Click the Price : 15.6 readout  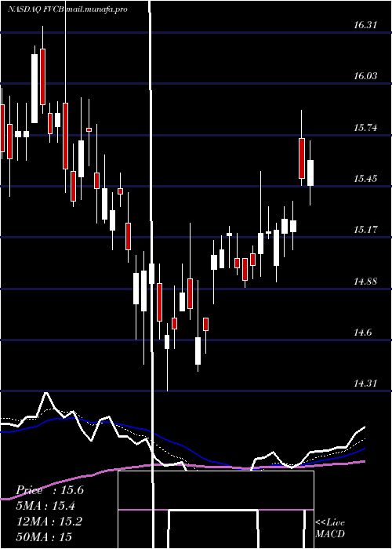pos(50,490)
